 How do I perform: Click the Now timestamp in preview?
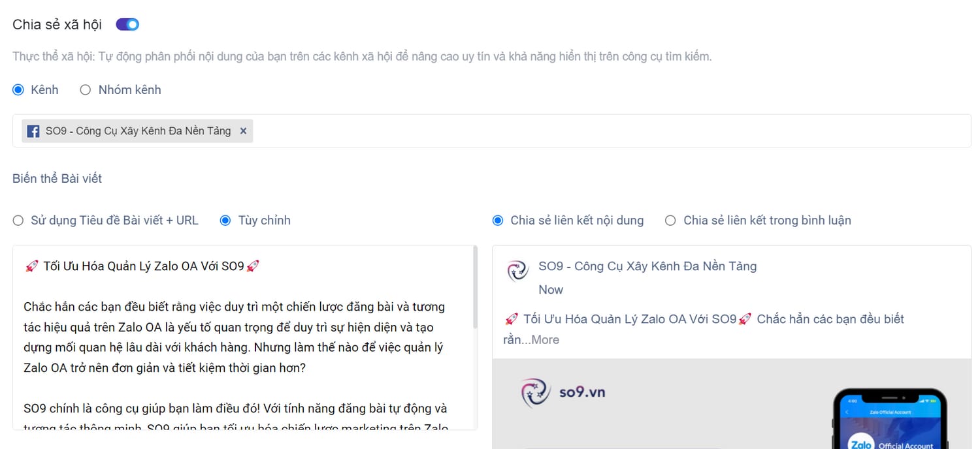click(x=551, y=290)
